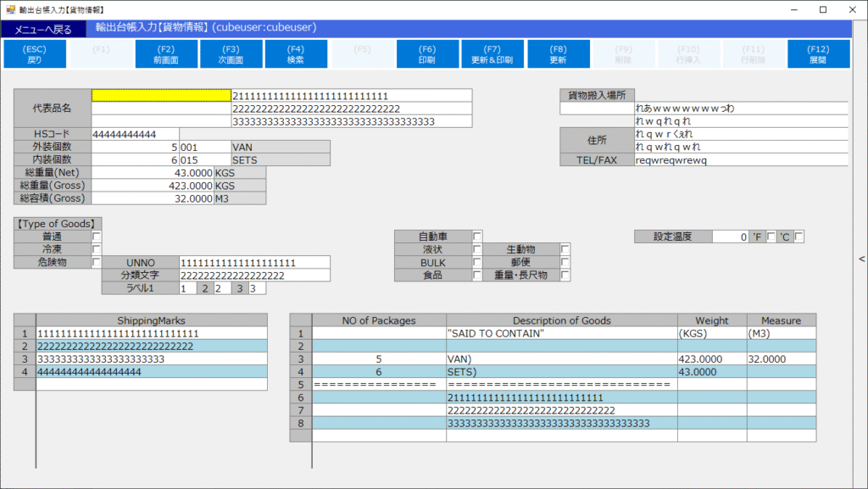Click the yellow highlighted 代表品名 field
The height and width of the screenshot is (489, 868).
click(161, 96)
